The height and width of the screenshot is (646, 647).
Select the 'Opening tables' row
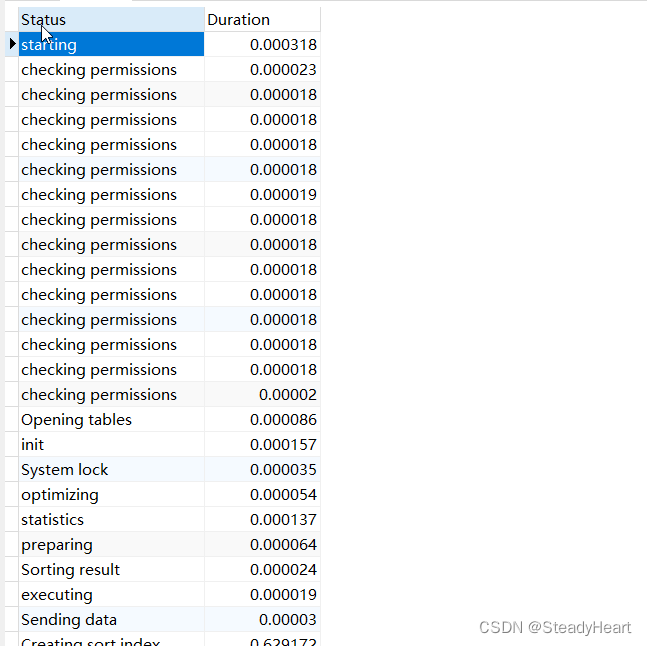110,419
